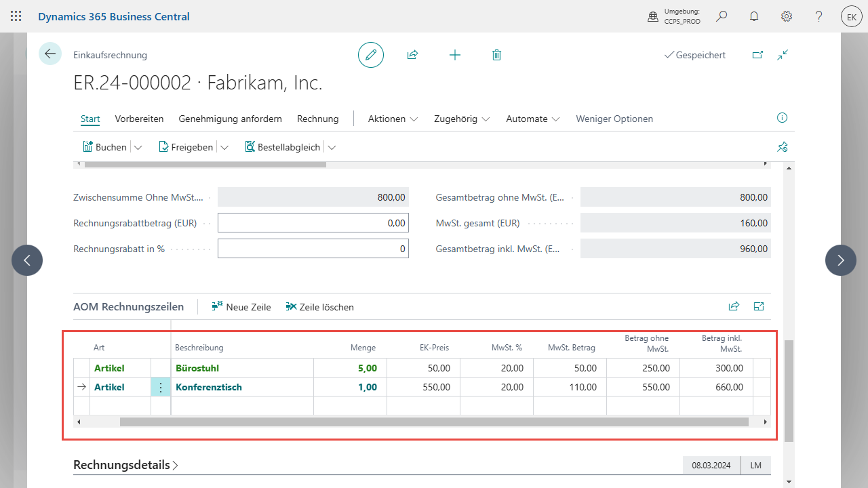This screenshot has height=488, width=868.
Task: Expand the Bestellabgleich dropdown arrow
Action: [x=332, y=147]
